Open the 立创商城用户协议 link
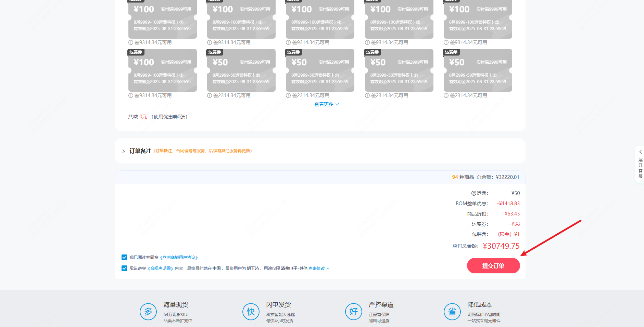This screenshot has height=327, width=644. coord(179,258)
